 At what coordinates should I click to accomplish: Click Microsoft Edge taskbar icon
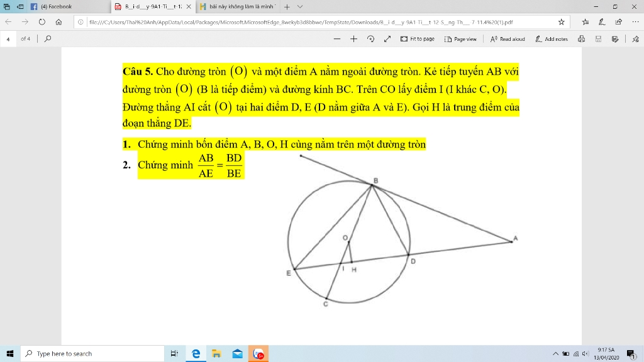pyautogui.click(x=196, y=353)
